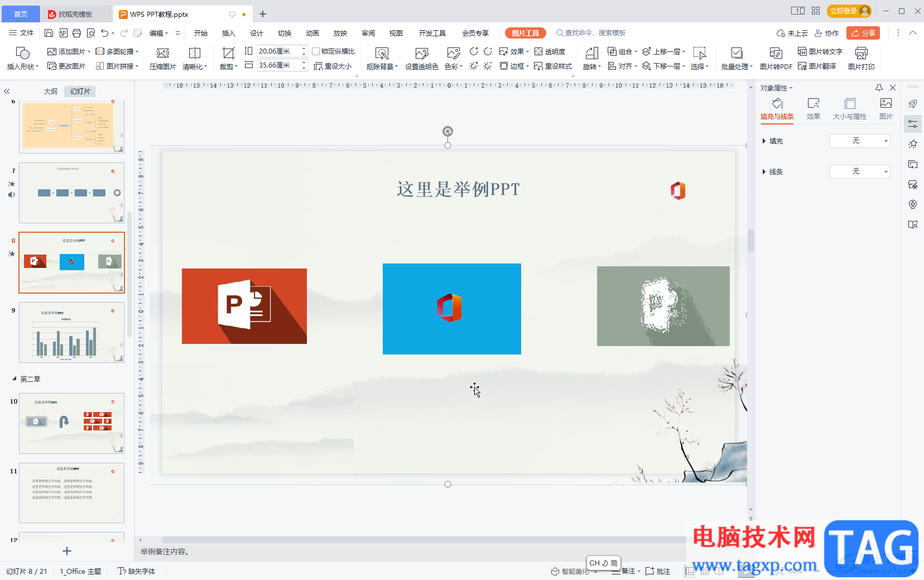Open the 色彩 (Color) picture tool
Viewport: 924px width, 580px height.
pos(454,58)
